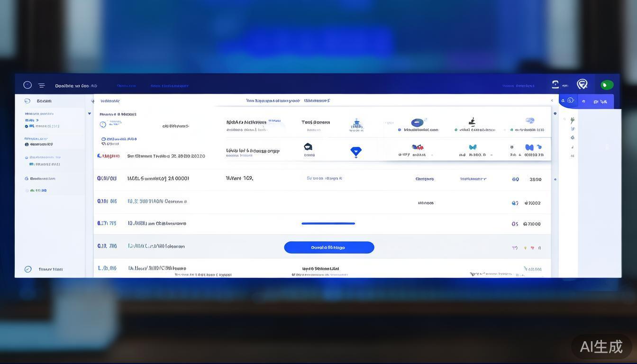Screen dimensions: 637x364
Task: Expand the caret at the top of the sidebar tree
Action: 89,113
